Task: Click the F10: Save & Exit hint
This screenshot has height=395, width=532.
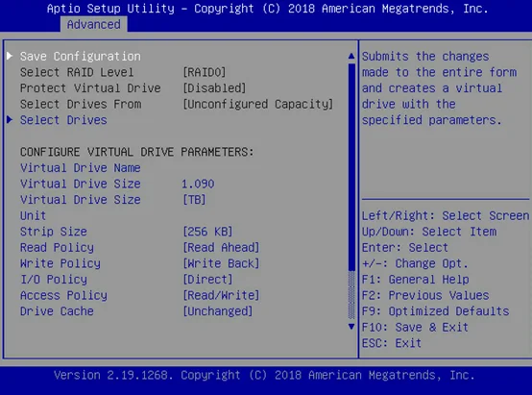Action: pos(415,328)
